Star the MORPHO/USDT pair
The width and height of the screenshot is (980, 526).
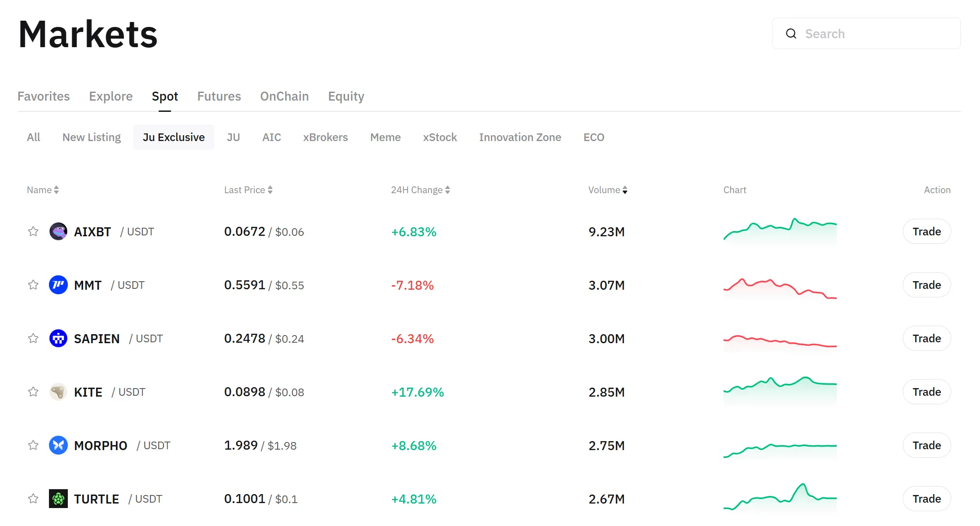point(33,445)
